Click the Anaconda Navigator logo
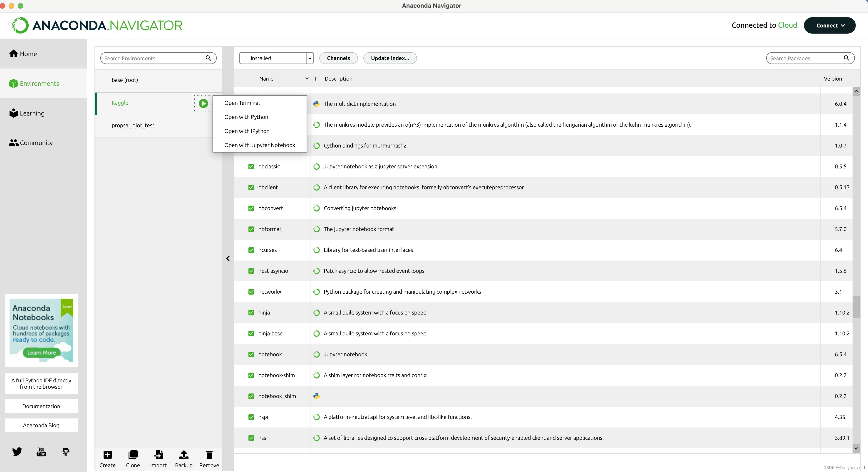Screen dimensions: 868x472 coord(97,25)
